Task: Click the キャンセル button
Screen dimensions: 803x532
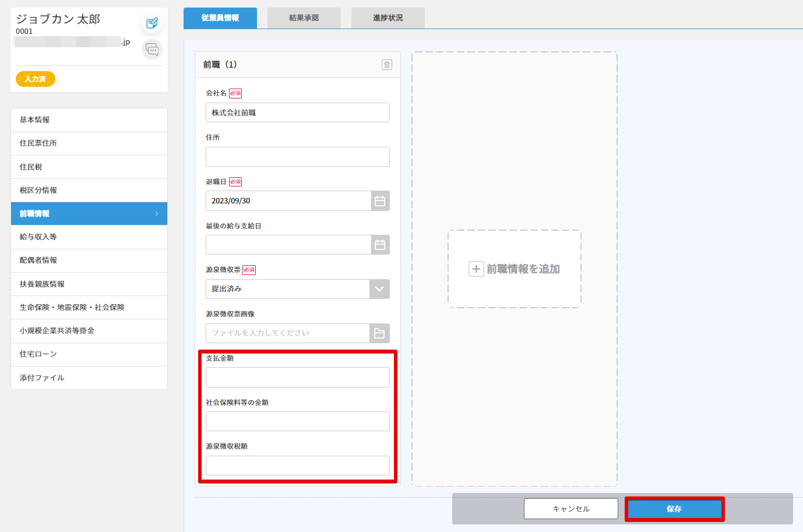Action: click(x=570, y=509)
